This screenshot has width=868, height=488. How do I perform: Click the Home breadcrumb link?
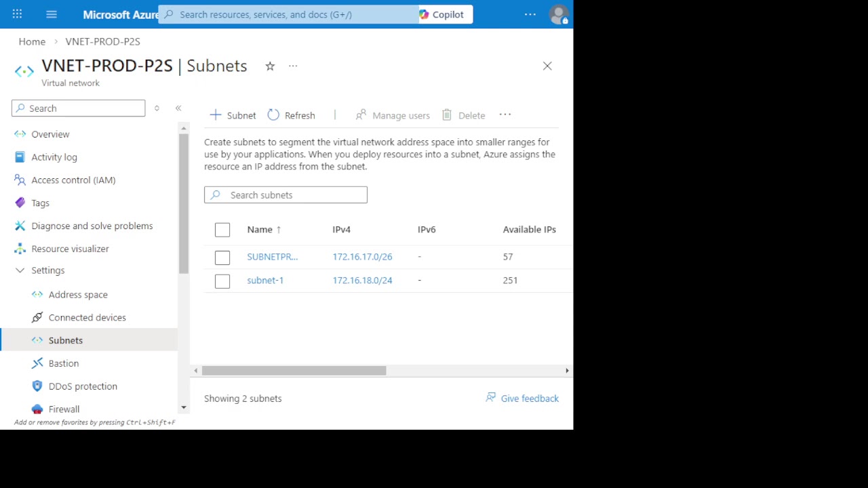click(32, 41)
